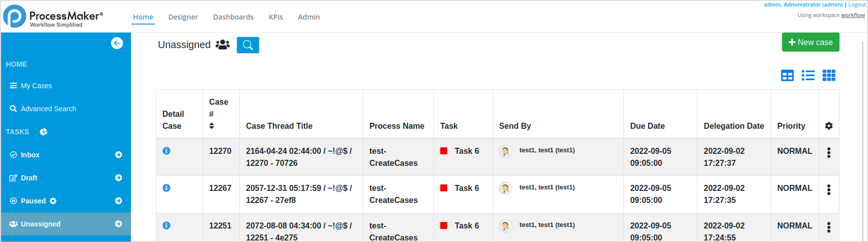
Task: Click the Tasks pie chart icon
Action: (43, 132)
